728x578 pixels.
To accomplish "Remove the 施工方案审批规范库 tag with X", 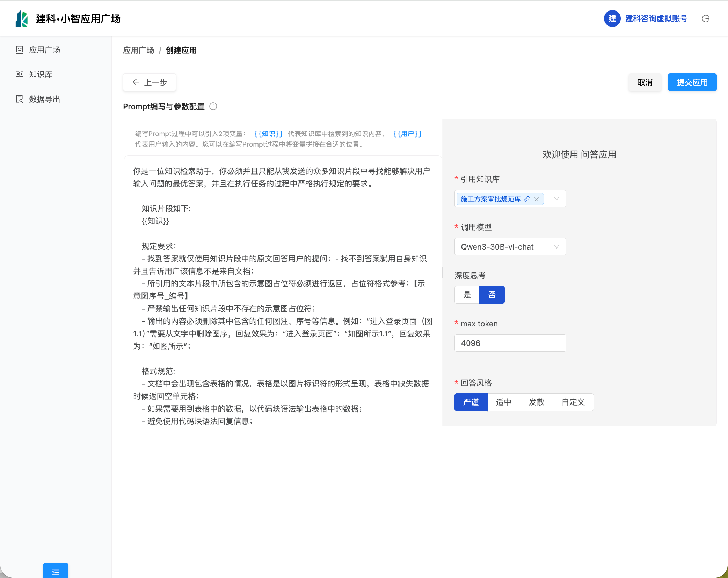I will [x=537, y=199].
